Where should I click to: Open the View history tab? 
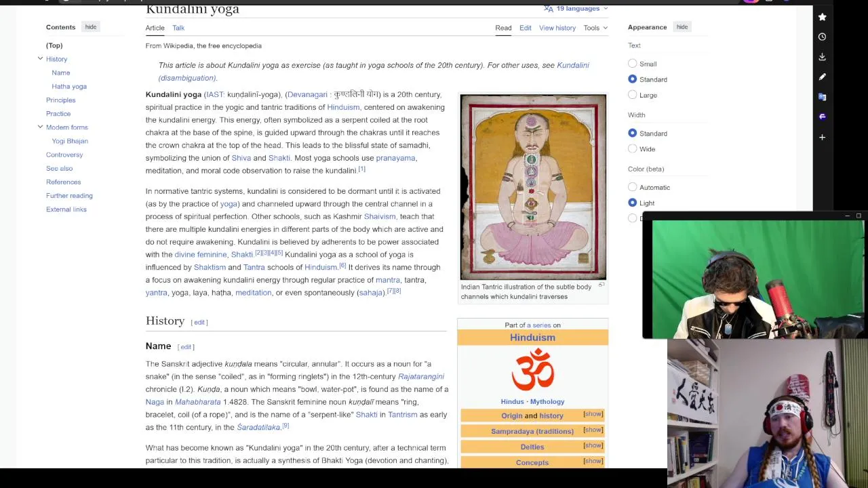coord(557,28)
